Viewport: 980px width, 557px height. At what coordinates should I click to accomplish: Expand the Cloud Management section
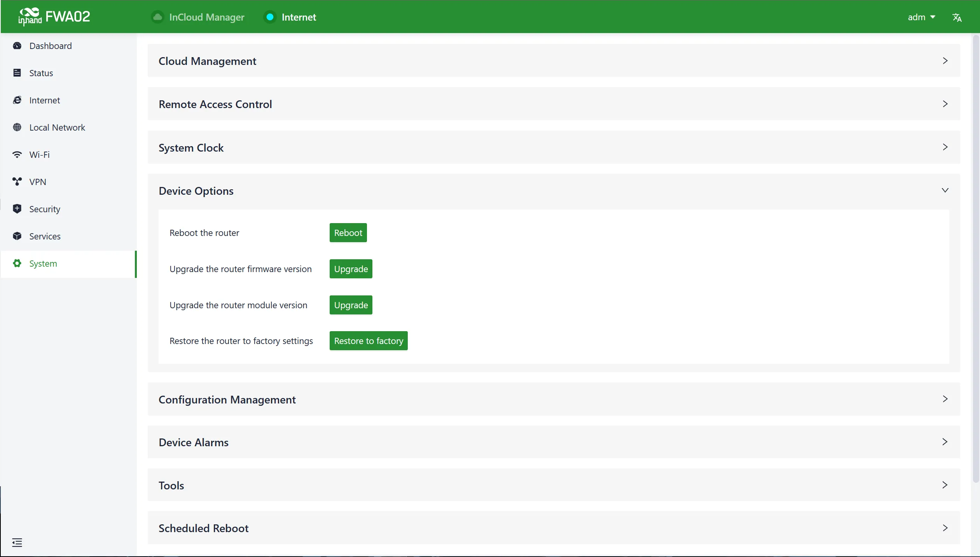(554, 61)
